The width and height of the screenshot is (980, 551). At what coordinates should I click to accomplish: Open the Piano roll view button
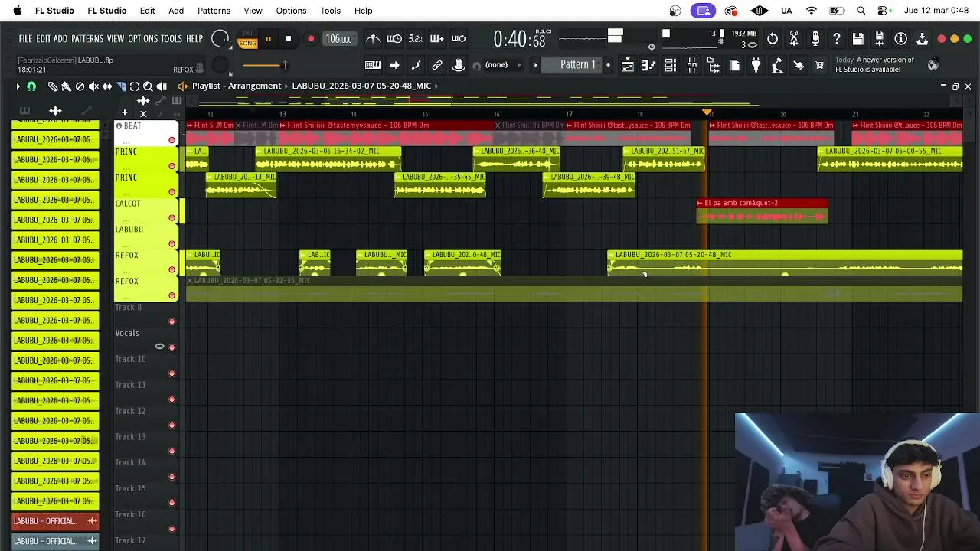(x=648, y=65)
